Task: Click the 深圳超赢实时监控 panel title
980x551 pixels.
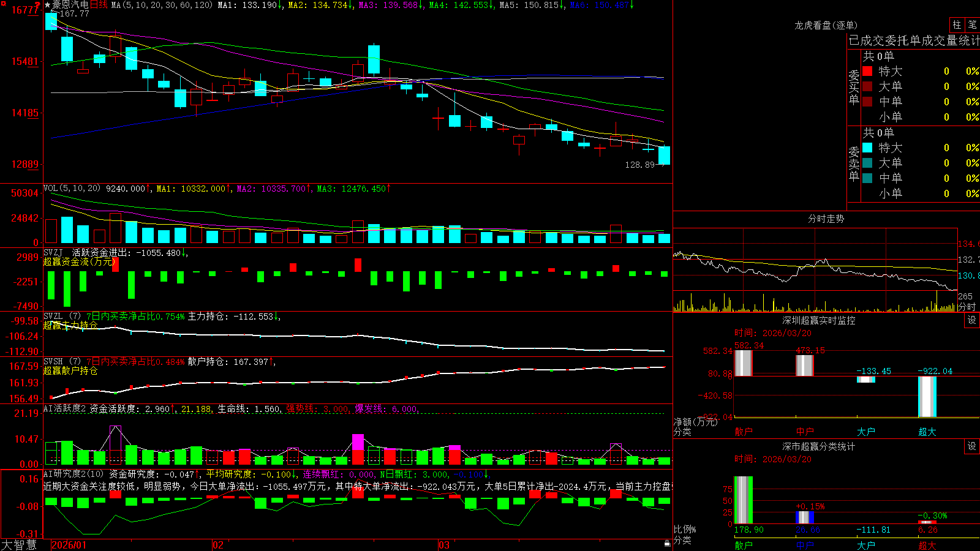Action: click(819, 320)
